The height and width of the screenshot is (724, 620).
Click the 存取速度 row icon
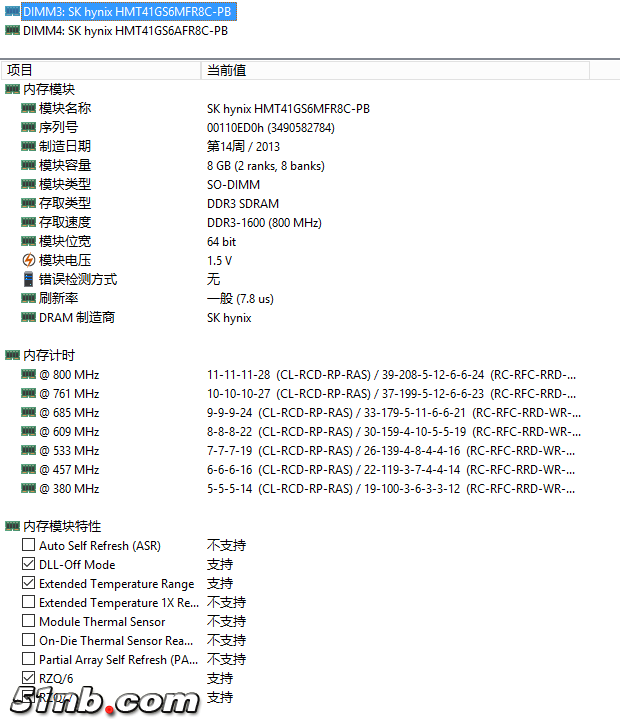coord(29,222)
